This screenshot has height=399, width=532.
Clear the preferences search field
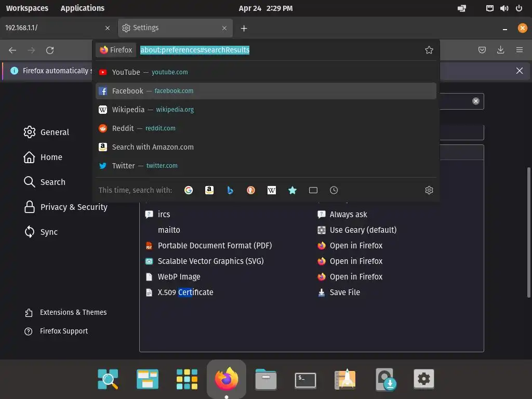pos(476,101)
